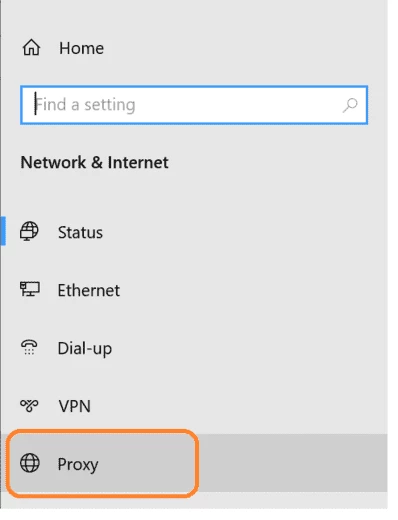Click the Network & Internet heading
The width and height of the screenshot is (398, 520).
[94, 163]
